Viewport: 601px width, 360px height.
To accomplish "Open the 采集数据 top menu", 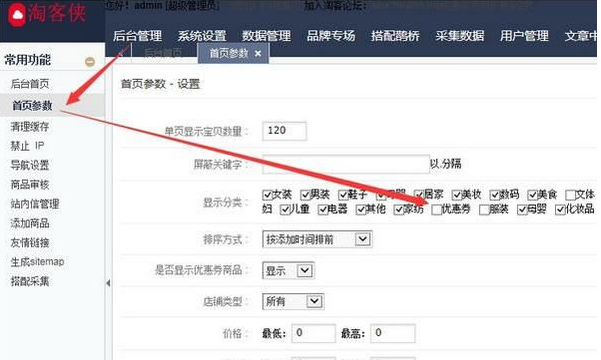I will [x=460, y=36].
